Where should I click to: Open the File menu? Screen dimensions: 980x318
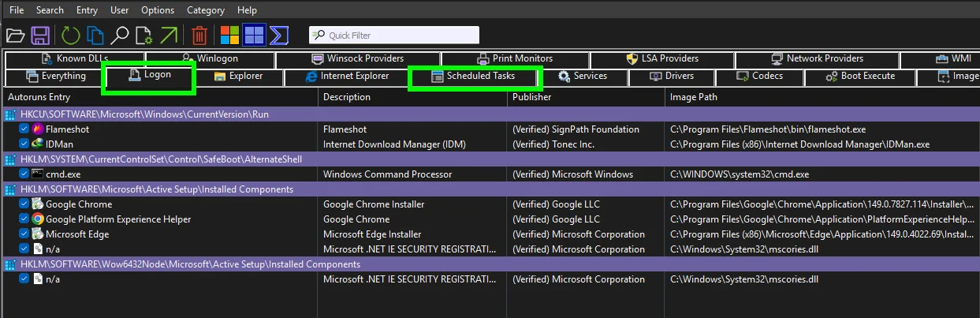point(17,10)
